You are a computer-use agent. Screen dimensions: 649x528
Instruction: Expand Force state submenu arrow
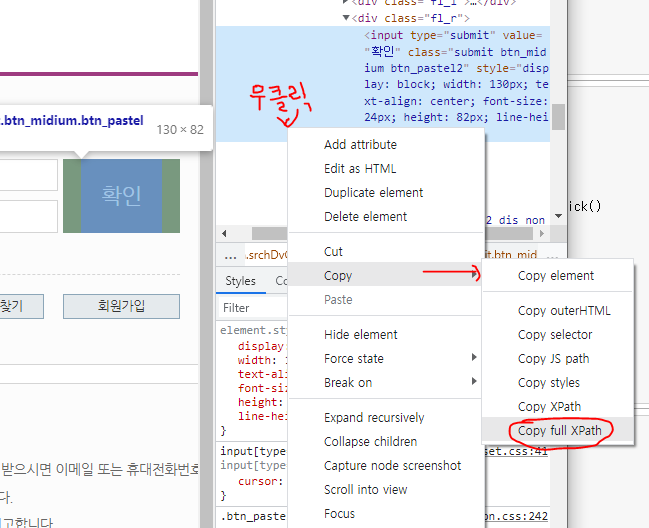(474, 357)
